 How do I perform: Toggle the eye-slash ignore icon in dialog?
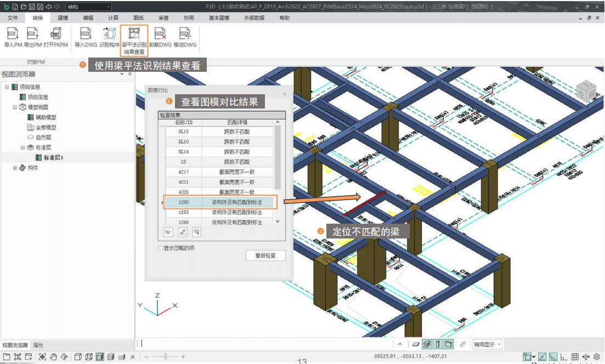(168, 232)
